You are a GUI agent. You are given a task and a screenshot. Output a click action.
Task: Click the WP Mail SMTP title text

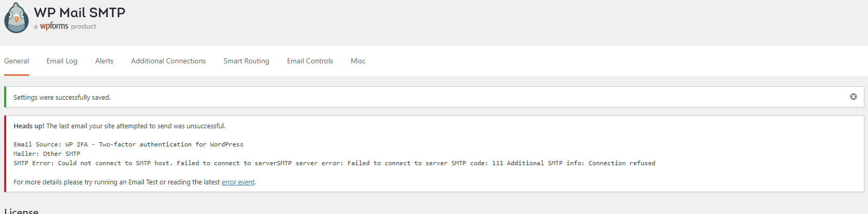coord(79,12)
